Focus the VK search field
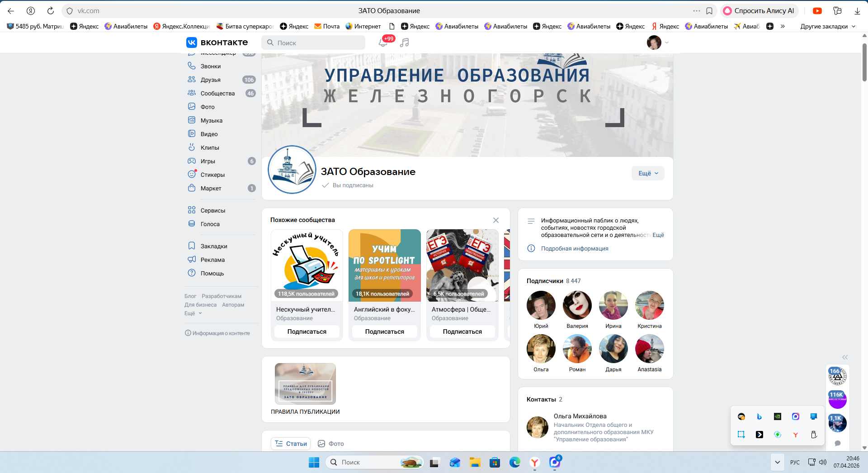The height and width of the screenshot is (473, 868). coord(313,43)
